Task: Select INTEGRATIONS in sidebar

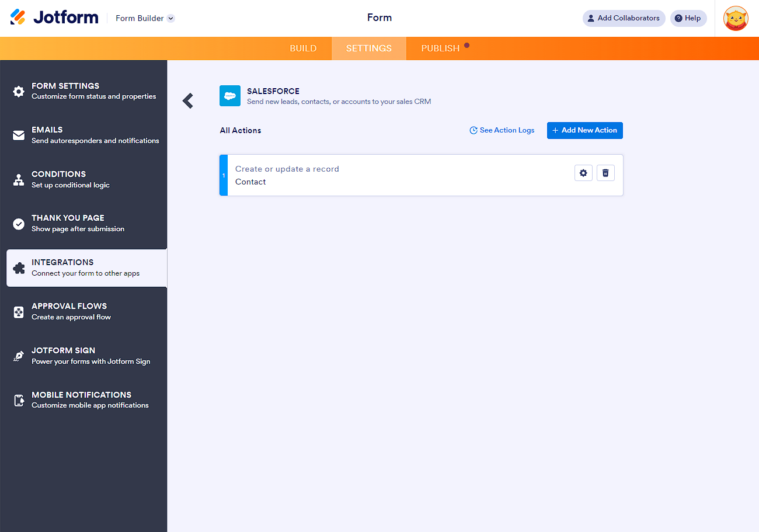Action: coord(86,268)
